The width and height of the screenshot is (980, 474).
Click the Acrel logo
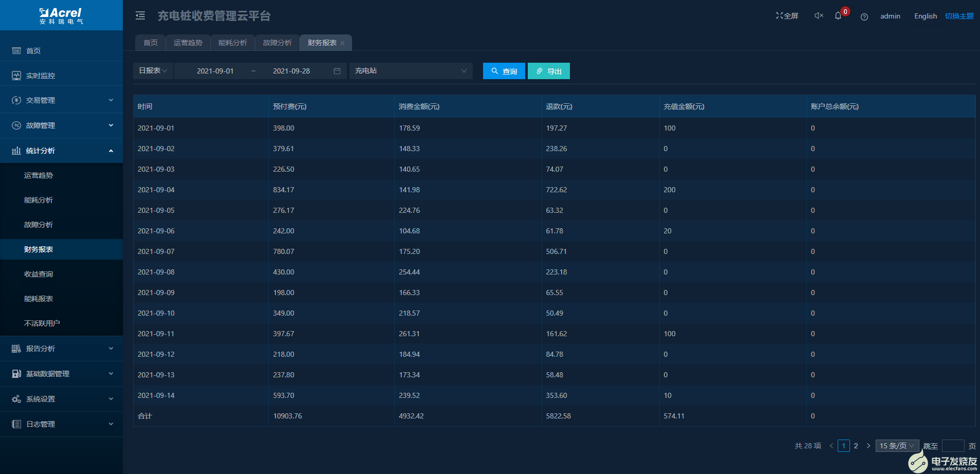[x=61, y=15]
